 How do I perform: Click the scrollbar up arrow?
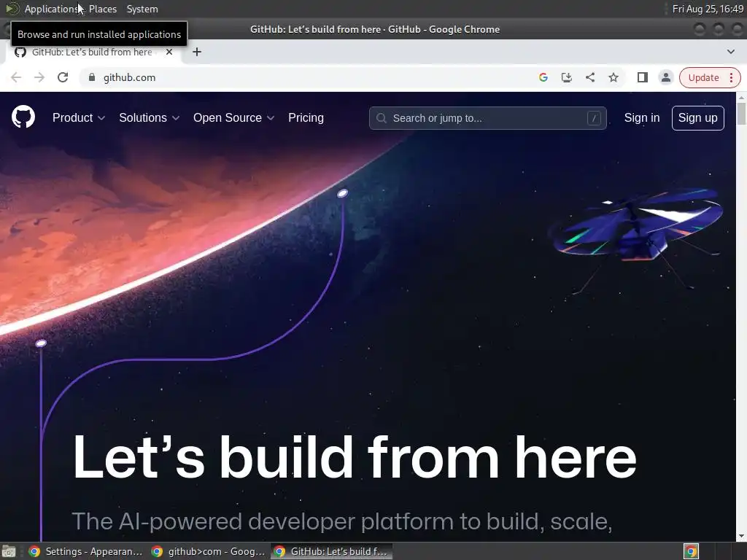741,97
